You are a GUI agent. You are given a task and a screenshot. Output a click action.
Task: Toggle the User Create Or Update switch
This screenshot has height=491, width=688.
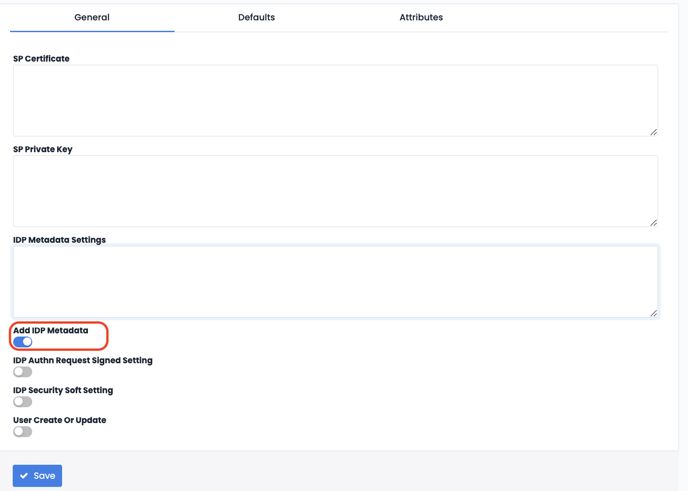pyautogui.click(x=23, y=432)
